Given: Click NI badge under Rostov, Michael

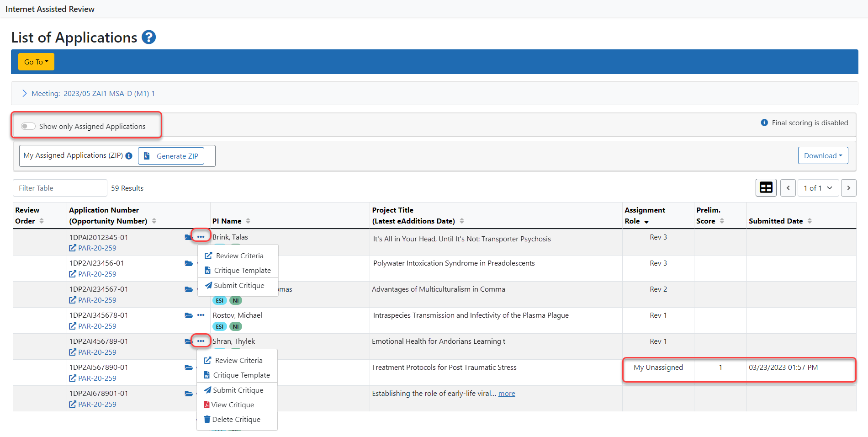Looking at the screenshot, I should 236,326.
